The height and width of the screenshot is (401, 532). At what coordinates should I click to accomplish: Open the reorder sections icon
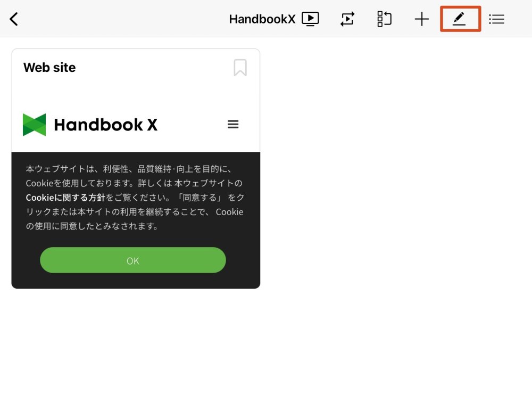385,19
